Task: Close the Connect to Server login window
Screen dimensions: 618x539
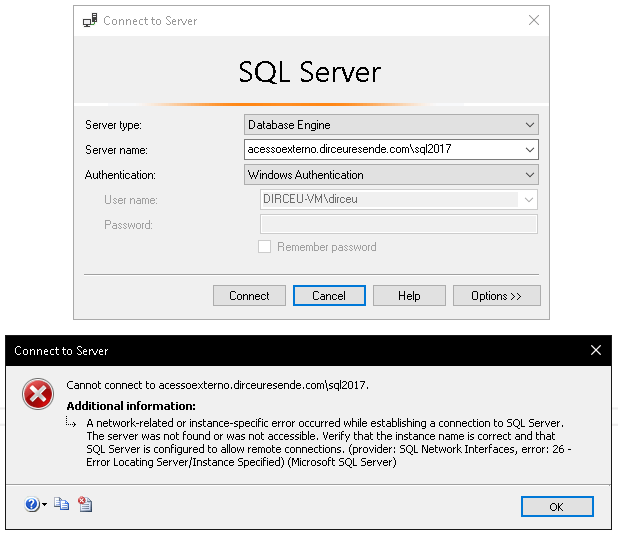Action: click(x=532, y=20)
